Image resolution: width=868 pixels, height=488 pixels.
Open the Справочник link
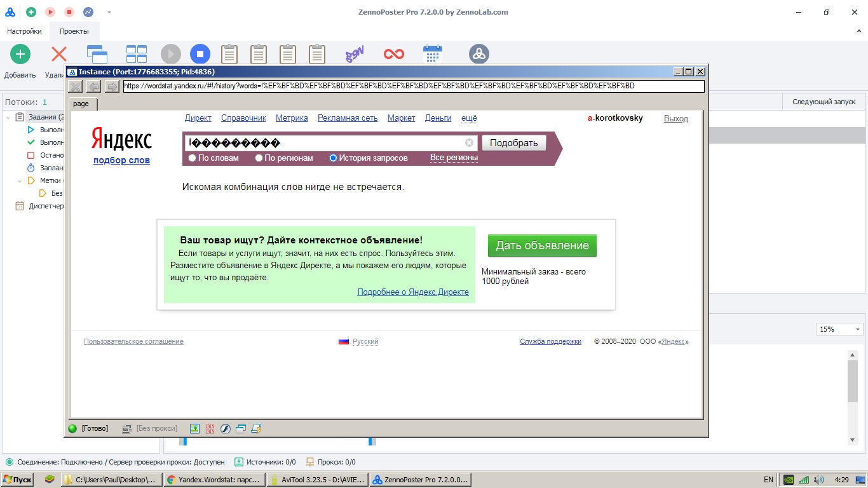(x=243, y=118)
